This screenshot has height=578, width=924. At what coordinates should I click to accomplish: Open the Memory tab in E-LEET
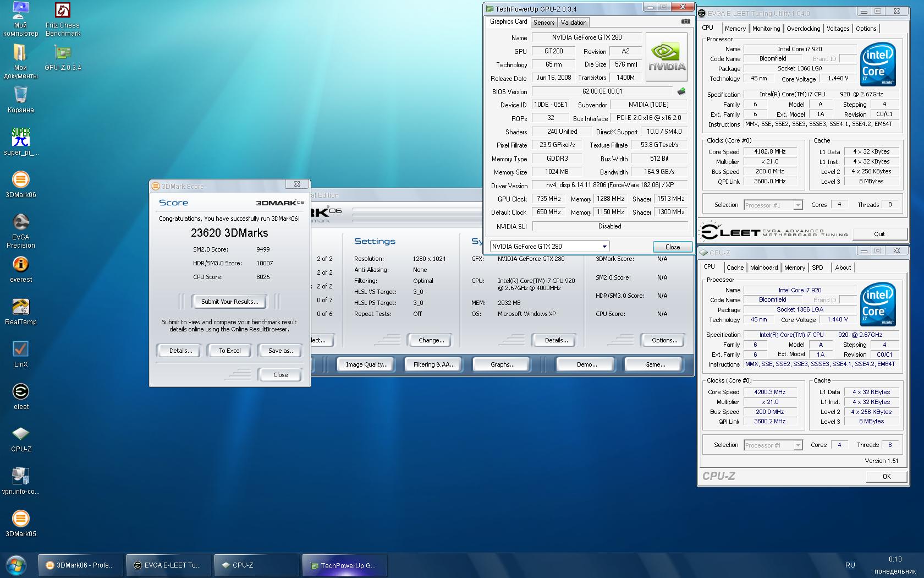pos(735,29)
